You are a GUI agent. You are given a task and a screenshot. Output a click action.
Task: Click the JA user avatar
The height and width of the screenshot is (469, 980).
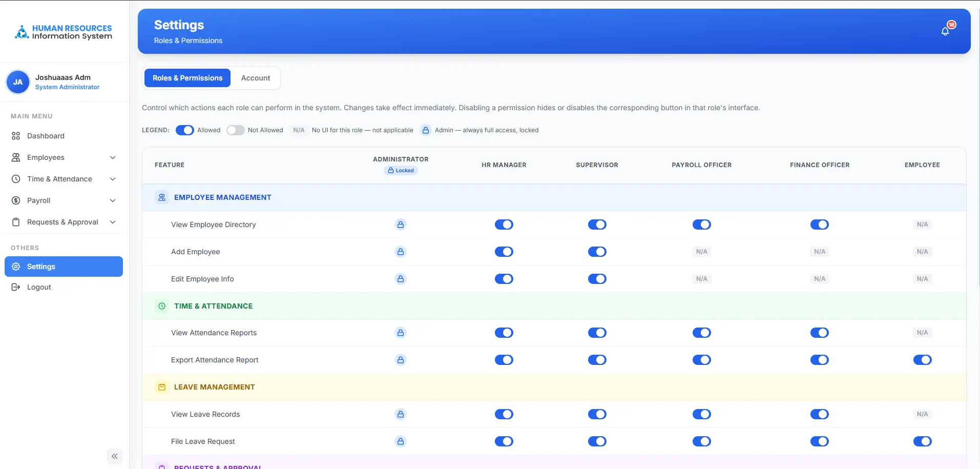pyautogui.click(x=18, y=82)
